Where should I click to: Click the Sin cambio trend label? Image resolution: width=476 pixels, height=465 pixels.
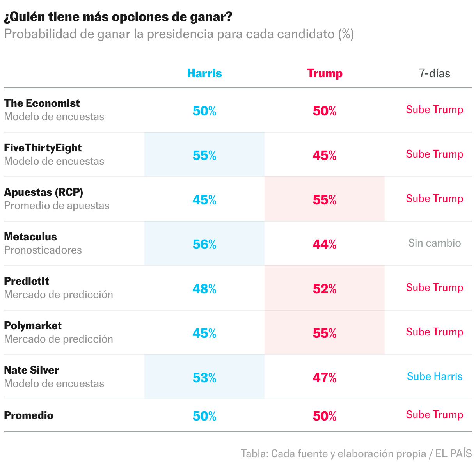pos(434,243)
